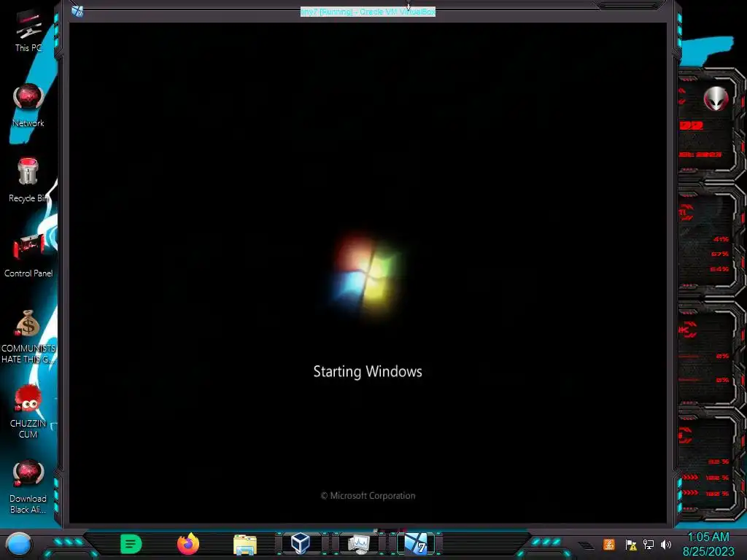Open the network status tray icon
The width and height of the screenshot is (747, 560).
pyautogui.click(x=649, y=545)
